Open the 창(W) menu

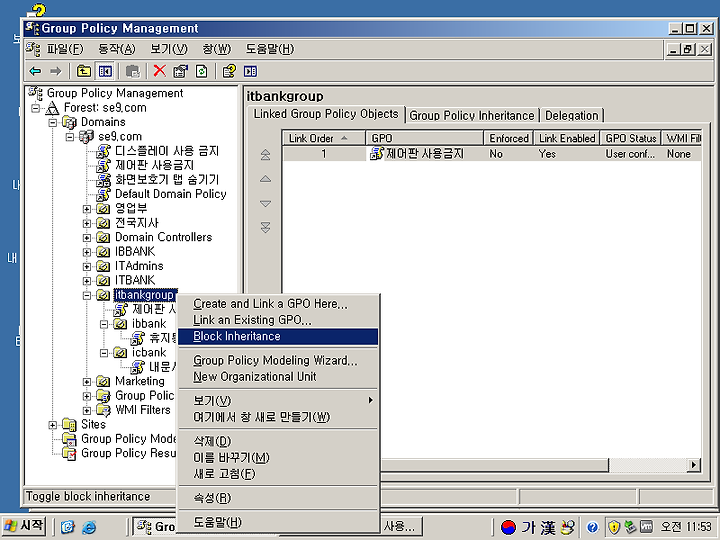coord(217,49)
